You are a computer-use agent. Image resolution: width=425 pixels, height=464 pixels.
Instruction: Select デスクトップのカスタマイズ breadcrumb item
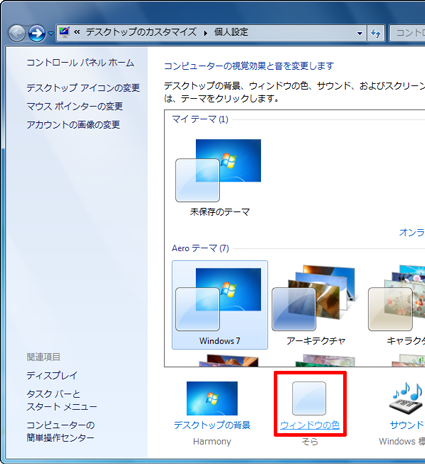[141, 32]
